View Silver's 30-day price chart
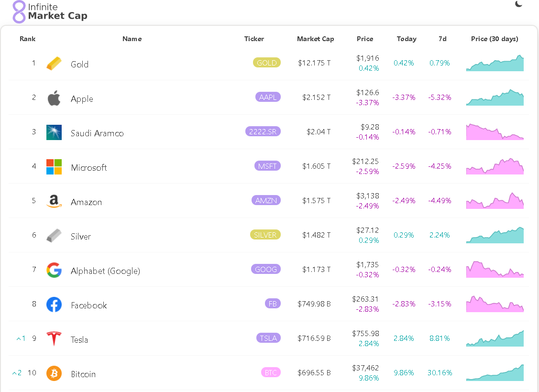 click(x=495, y=235)
